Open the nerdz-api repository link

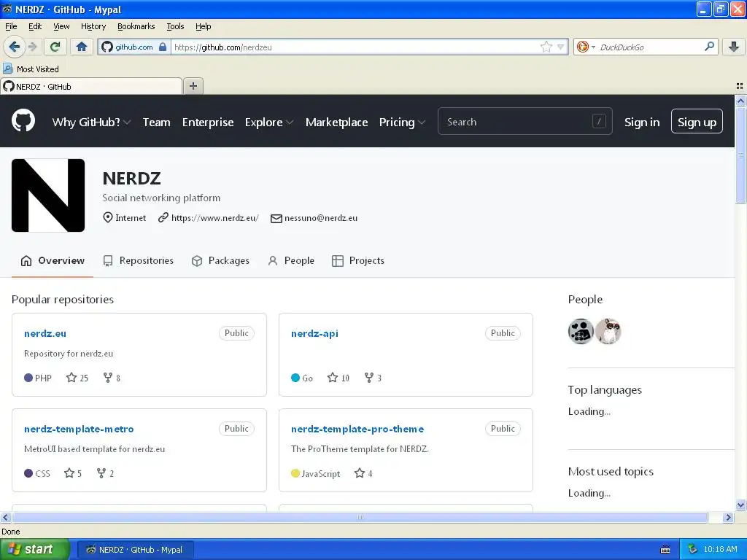coord(314,333)
